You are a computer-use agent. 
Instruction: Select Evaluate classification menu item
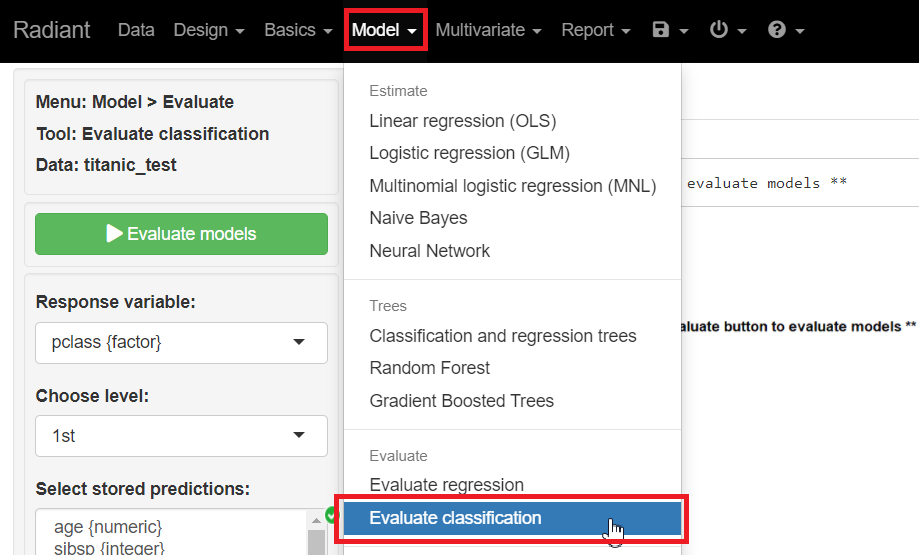click(x=455, y=518)
